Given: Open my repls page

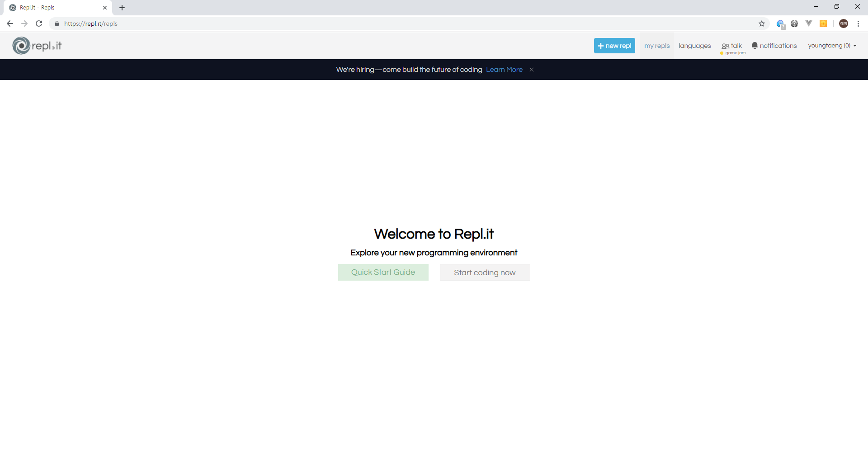Looking at the screenshot, I should coord(657,46).
